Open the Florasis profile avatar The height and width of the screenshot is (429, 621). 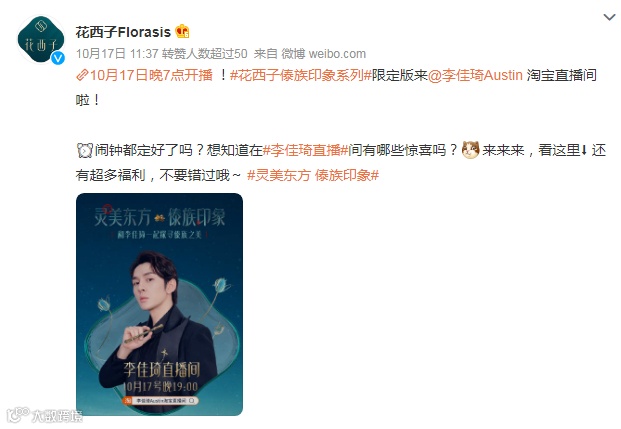41,39
